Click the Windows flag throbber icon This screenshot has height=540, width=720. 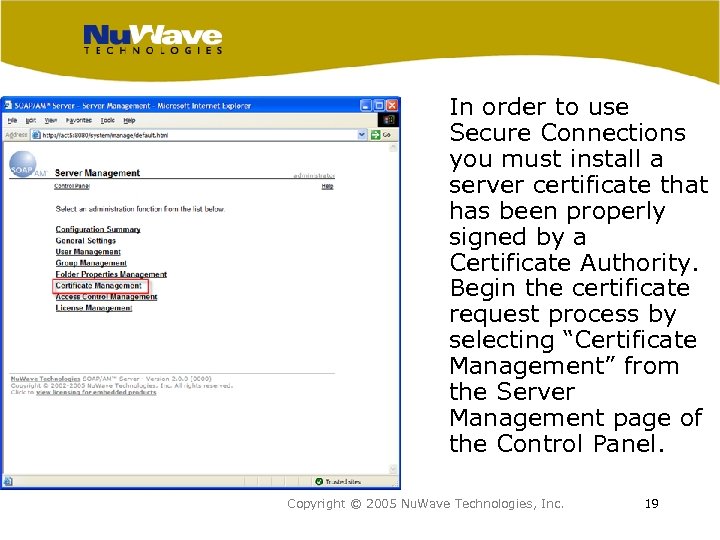(x=388, y=120)
